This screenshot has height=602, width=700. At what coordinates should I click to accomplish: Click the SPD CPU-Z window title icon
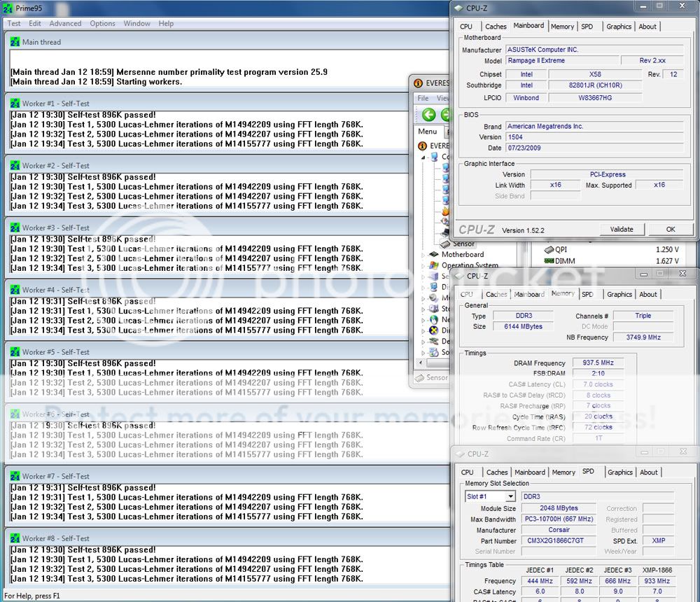coord(460,454)
